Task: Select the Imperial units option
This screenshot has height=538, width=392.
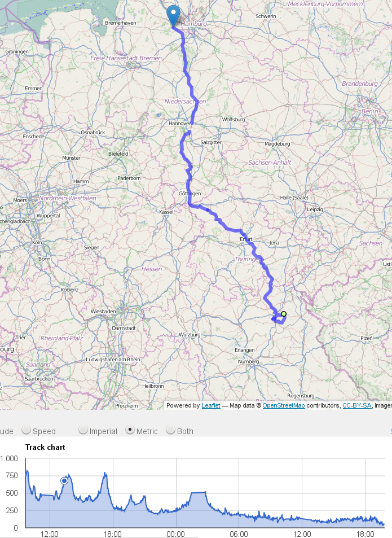Action: tap(83, 430)
